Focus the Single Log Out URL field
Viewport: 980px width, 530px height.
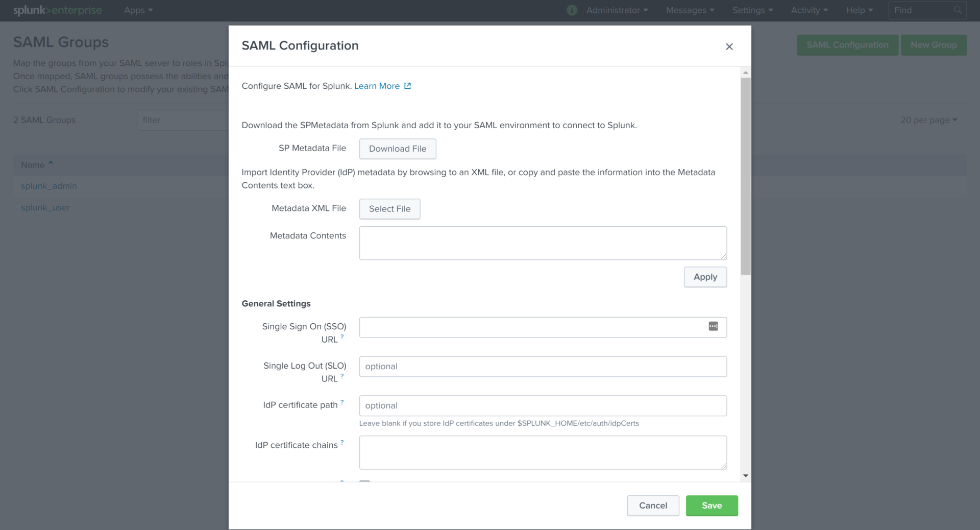tap(543, 367)
